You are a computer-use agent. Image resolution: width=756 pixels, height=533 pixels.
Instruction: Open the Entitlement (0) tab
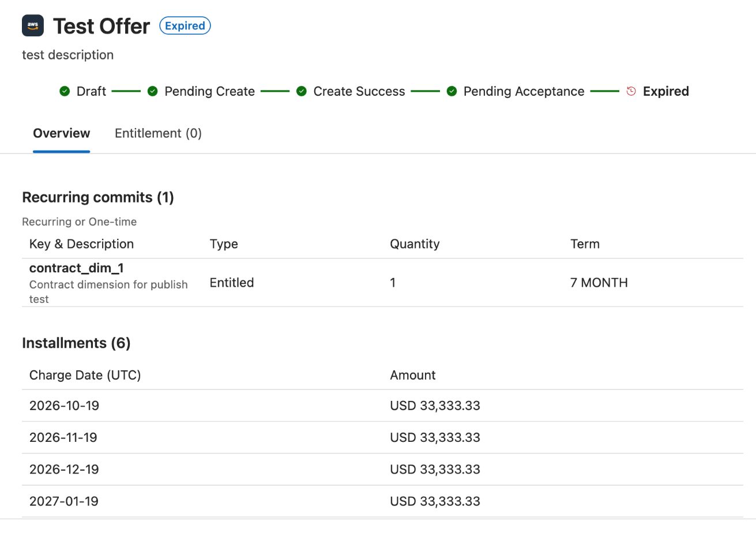[x=158, y=133]
